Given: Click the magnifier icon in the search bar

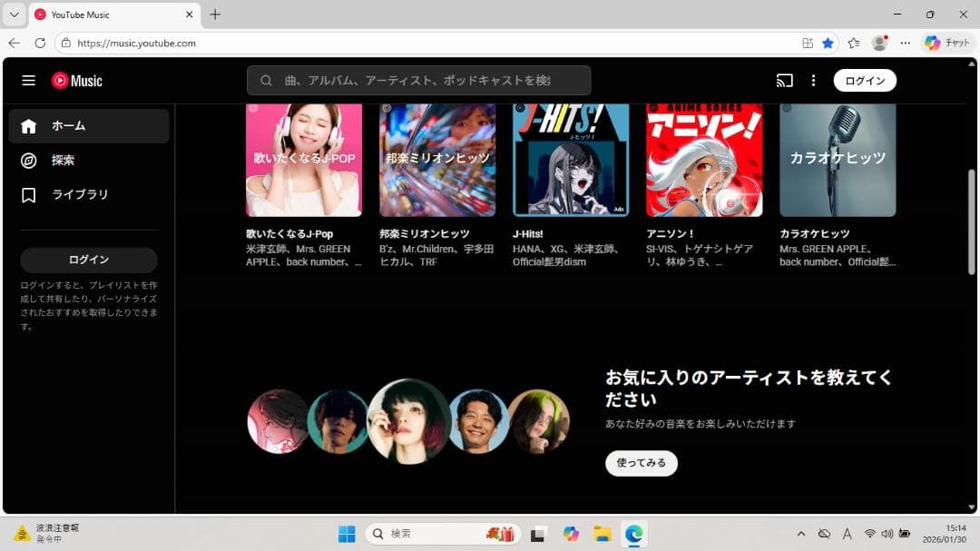Looking at the screenshot, I should coord(266,81).
